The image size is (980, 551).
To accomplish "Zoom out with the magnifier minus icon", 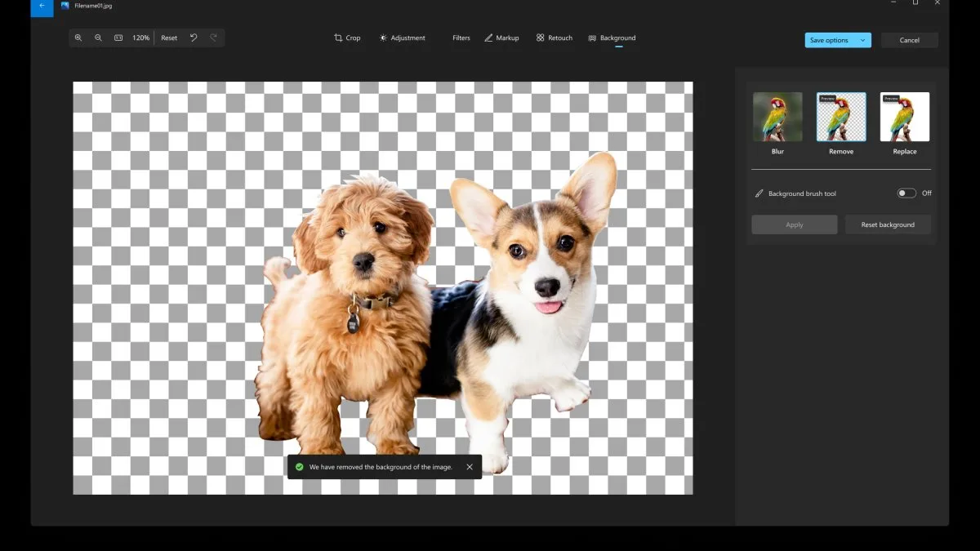I will point(99,38).
